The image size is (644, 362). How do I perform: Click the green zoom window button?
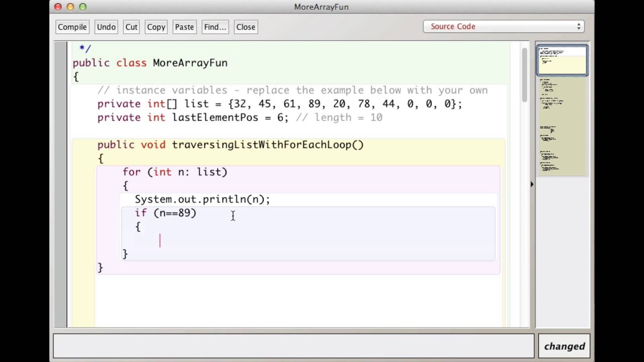(x=83, y=7)
